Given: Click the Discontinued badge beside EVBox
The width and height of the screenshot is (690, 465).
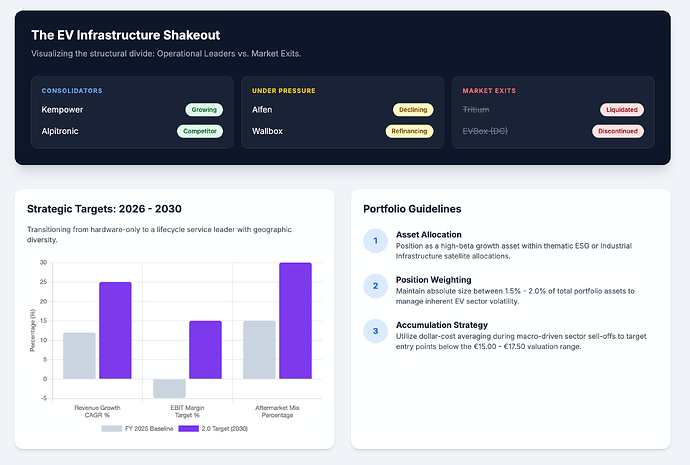Looking at the screenshot, I should click(x=618, y=131).
